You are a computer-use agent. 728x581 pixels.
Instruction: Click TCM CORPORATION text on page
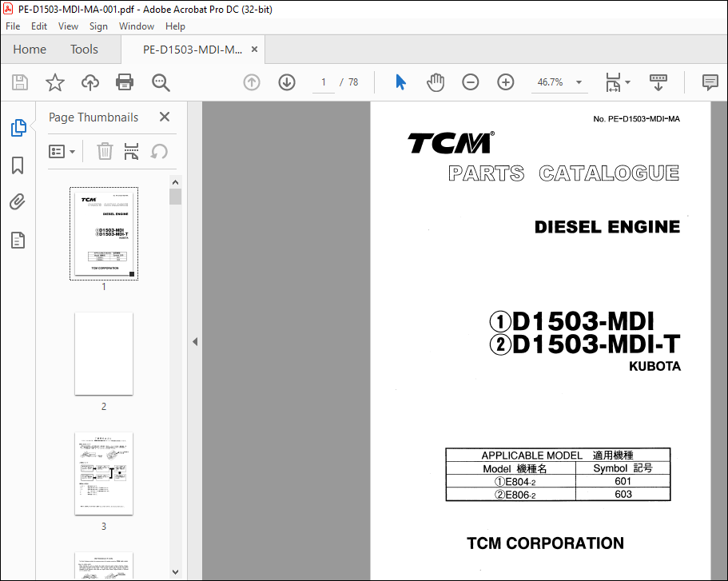(546, 543)
